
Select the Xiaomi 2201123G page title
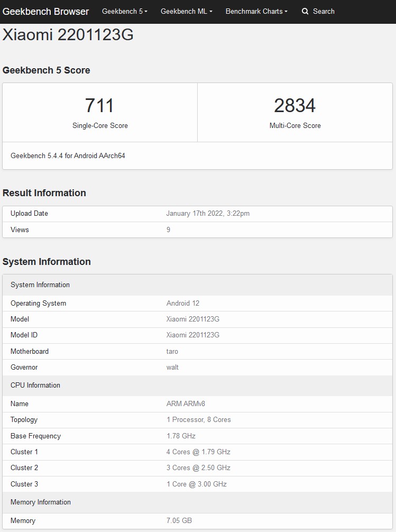pos(68,34)
